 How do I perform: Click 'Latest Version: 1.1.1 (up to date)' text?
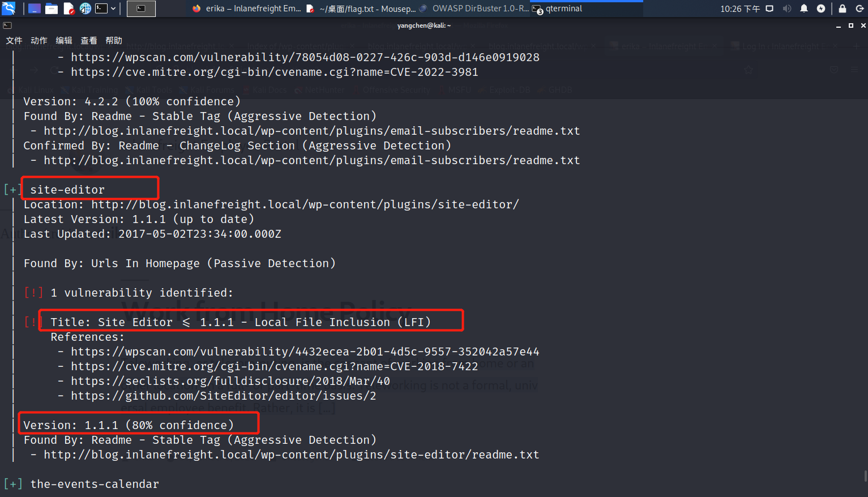pyautogui.click(x=139, y=219)
